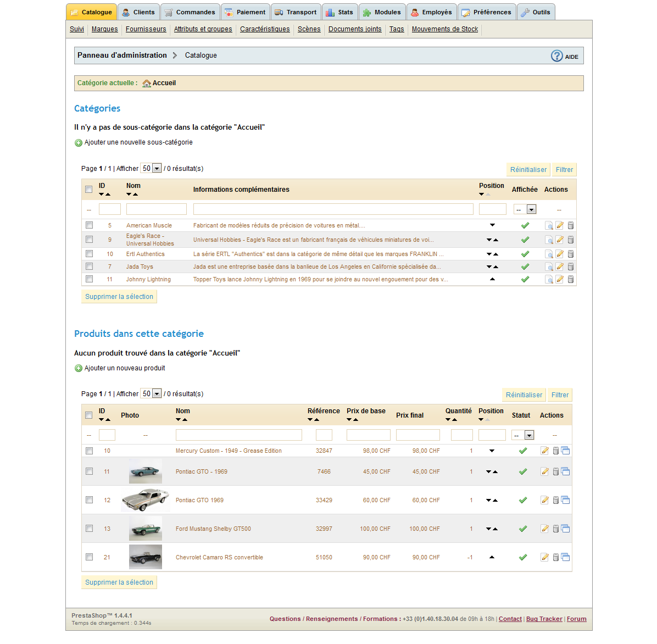This screenshot has width=657, height=644.
Task: Click green plus icon for new sub-category
Action: pos(79,143)
